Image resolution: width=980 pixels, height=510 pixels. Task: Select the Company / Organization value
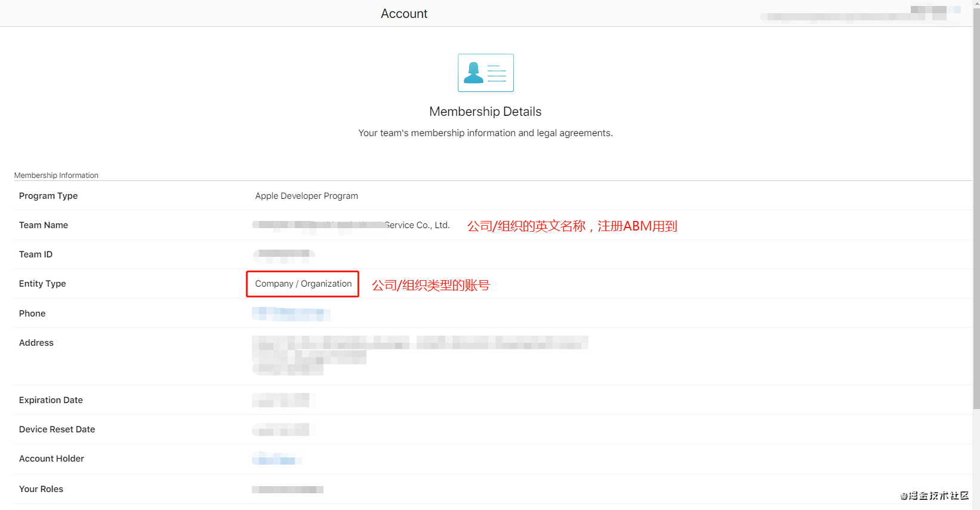click(303, 284)
